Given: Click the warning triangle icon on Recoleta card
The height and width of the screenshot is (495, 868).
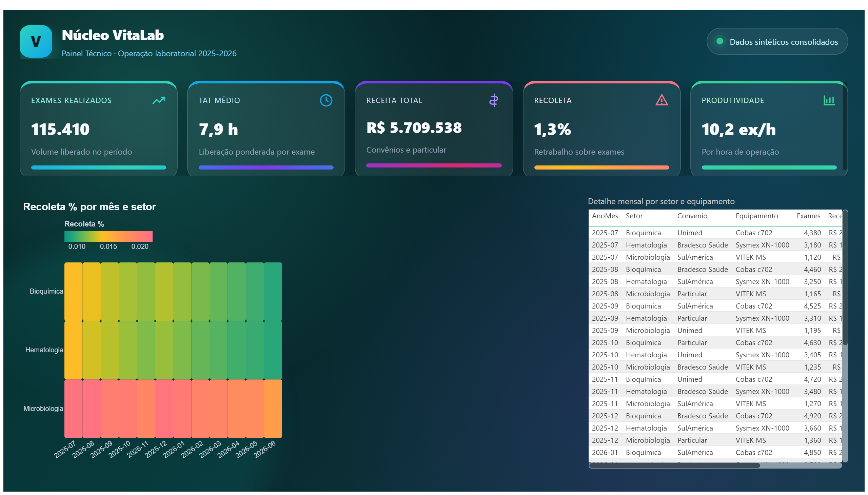Looking at the screenshot, I should point(661,100).
